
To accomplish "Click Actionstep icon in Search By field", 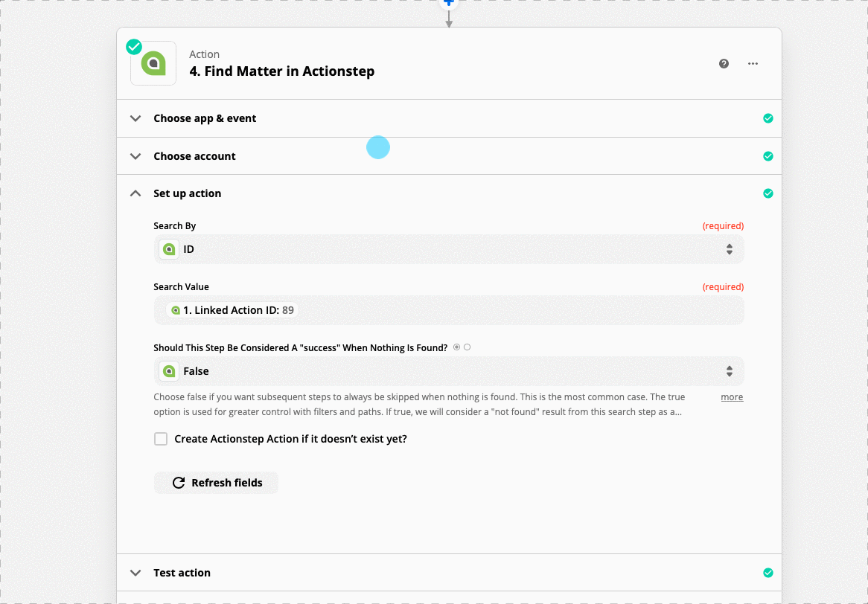I will [x=169, y=249].
